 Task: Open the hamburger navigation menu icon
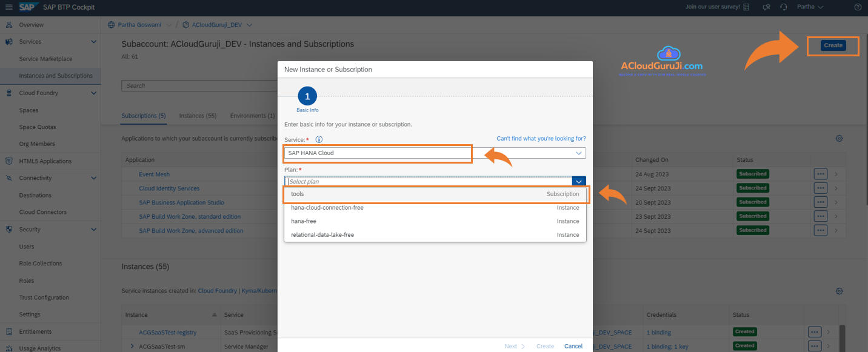pos(8,7)
